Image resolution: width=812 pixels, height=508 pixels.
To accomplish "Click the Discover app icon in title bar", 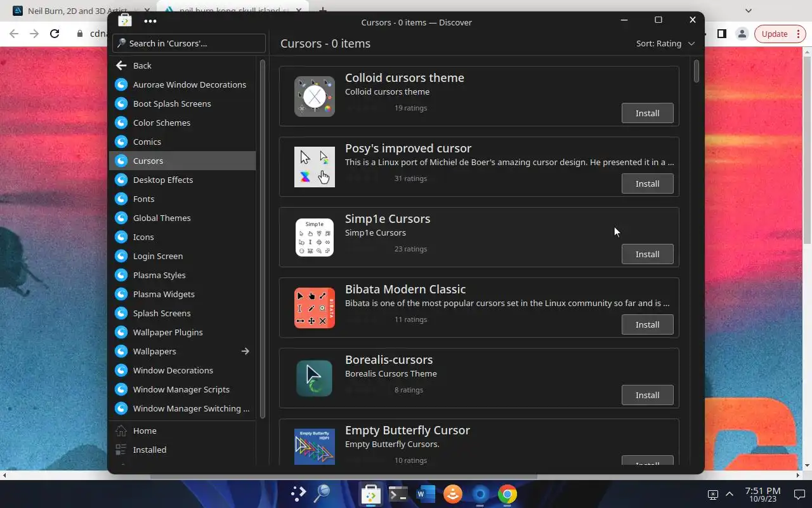I will pyautogui.click(x=125, y=21).
